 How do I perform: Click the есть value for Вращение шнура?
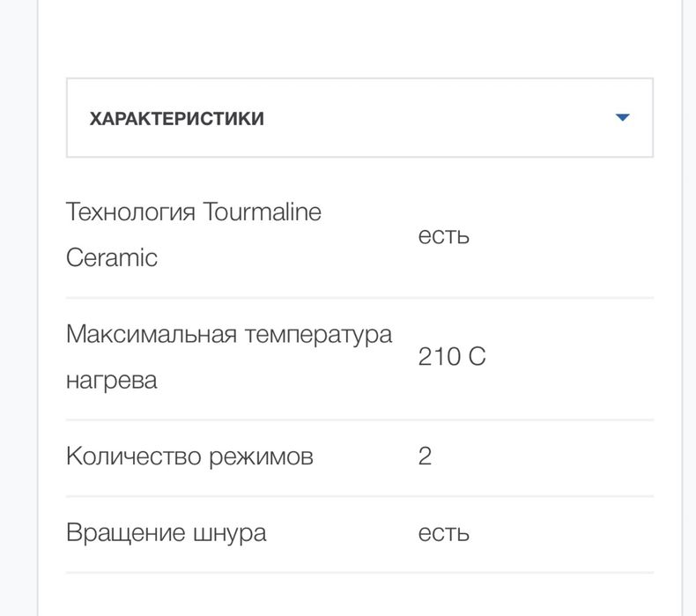tap(443, 532)
